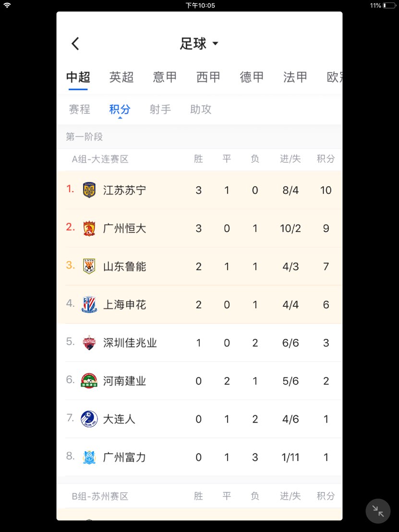Viewport: 399px width, 532px height.
Task: Tap the 广州富力 team logo
Action: click(x=89, y=457)
